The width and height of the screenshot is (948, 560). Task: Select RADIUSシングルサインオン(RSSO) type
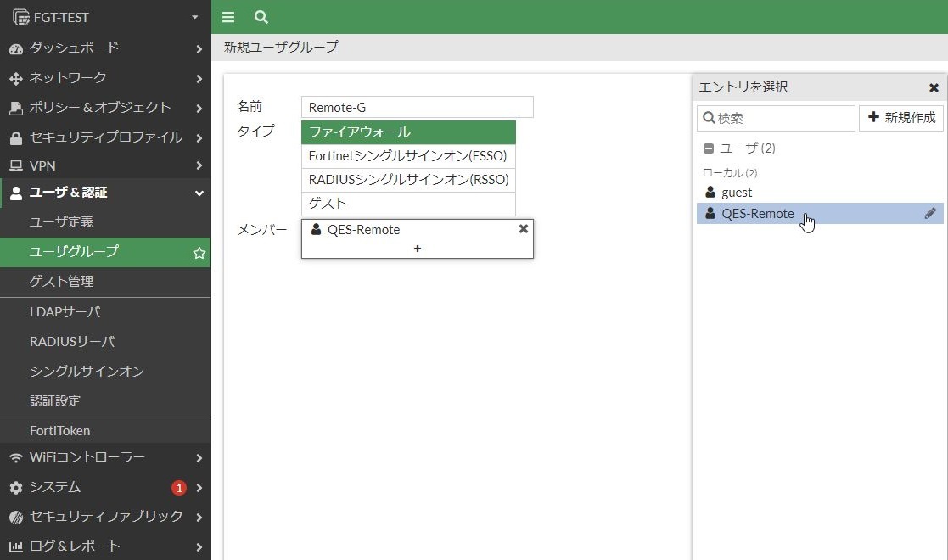click(409, 180)
